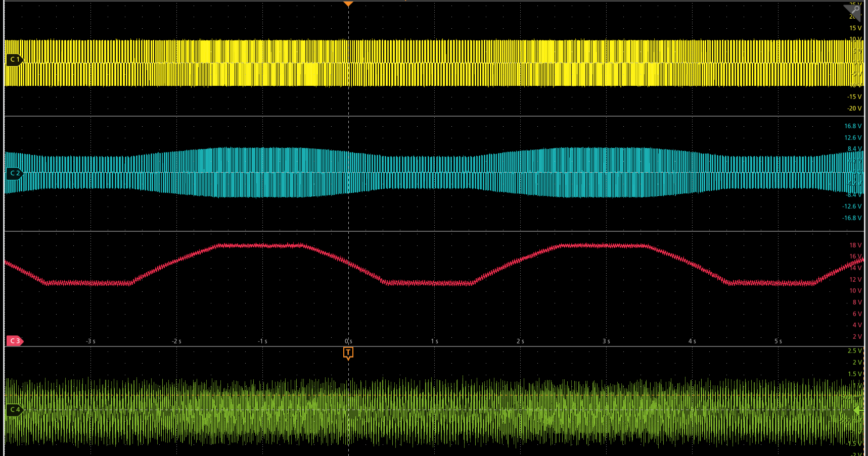Image resolution: width=868 pixels, height=456 pixels.
Task: Click the cyan "-12.6 V" scale label
Action: [852, 207]
